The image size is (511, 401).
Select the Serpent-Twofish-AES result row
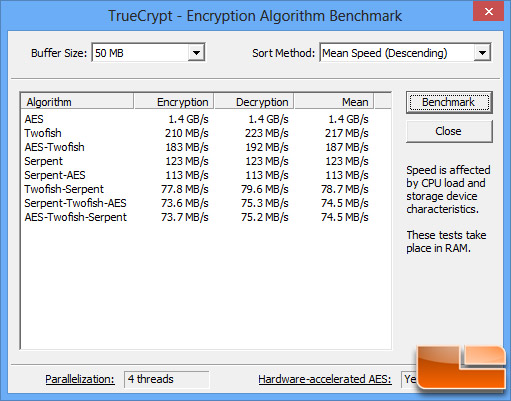(x=197, y=203)
